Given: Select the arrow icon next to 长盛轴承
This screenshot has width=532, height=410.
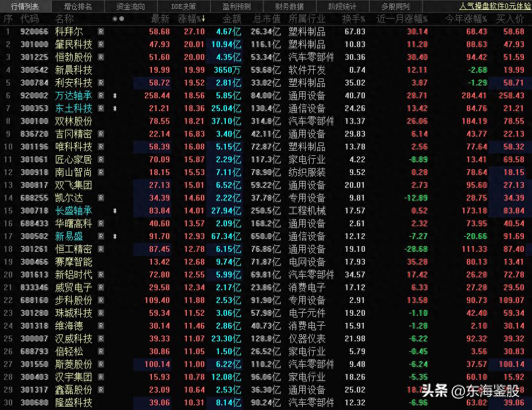Looking at the screenshot, I should [x=115, y=211].
